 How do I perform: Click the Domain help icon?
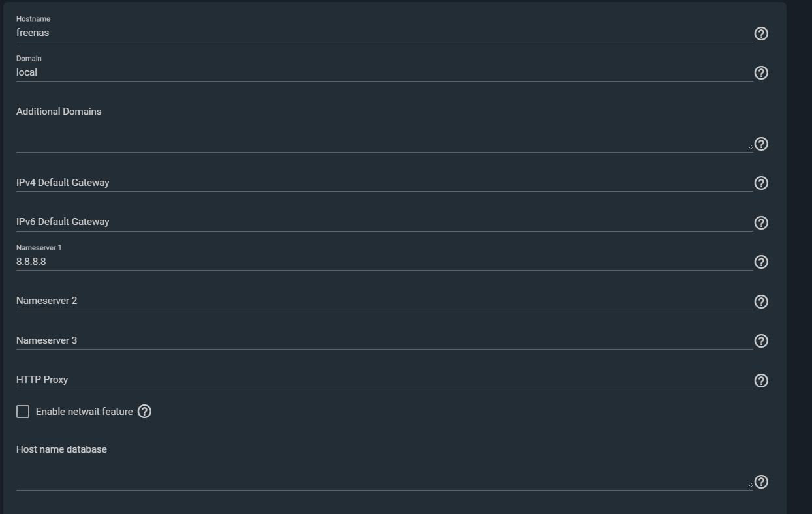pyautogui.click(x=761, y=73)
